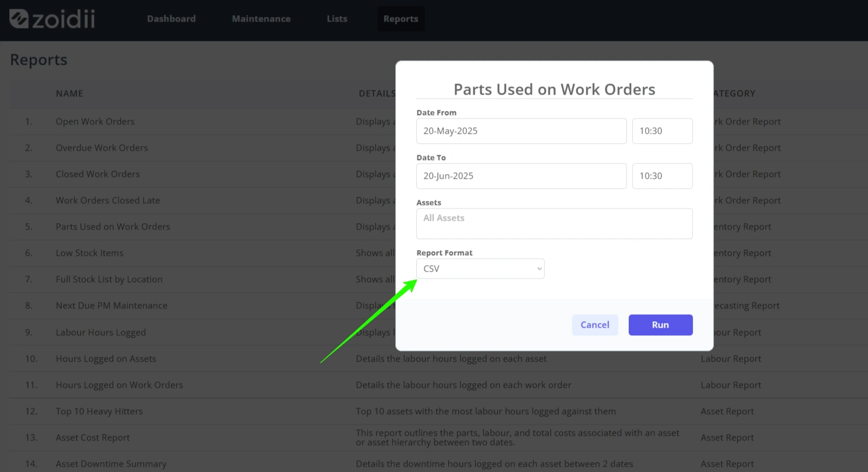Screen dimensions: 868x472
Task: Click Hours Logged on Work Orders details
Action: pos(463,385)
